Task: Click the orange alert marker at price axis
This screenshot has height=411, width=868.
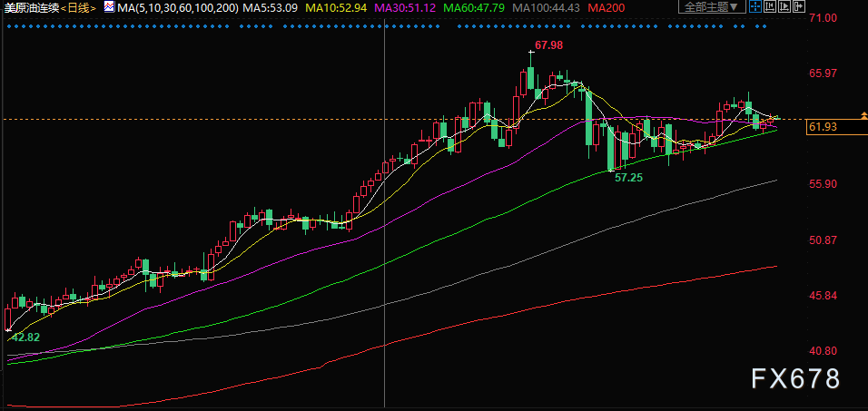Action: 864,115
